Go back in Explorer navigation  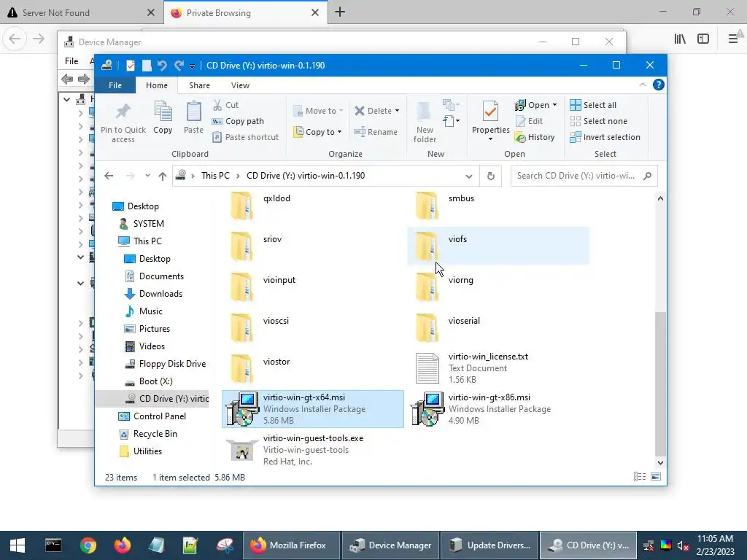point(109,176)
